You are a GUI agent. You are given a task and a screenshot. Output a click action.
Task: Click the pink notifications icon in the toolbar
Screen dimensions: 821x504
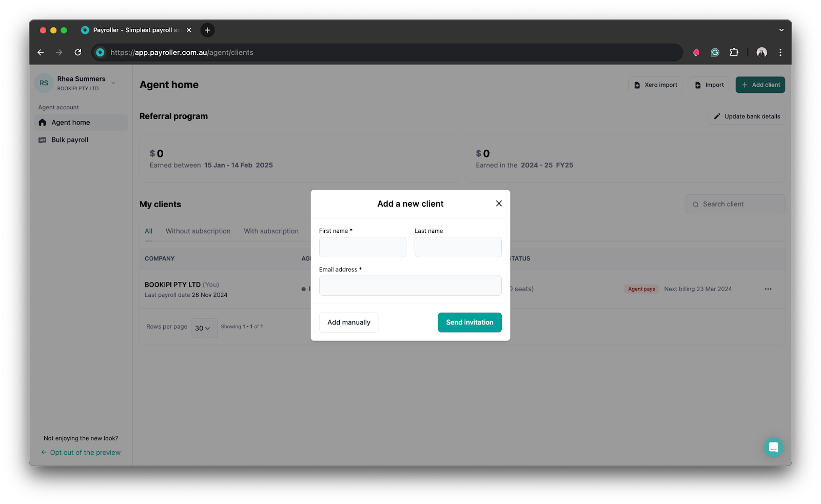point(696,52)
